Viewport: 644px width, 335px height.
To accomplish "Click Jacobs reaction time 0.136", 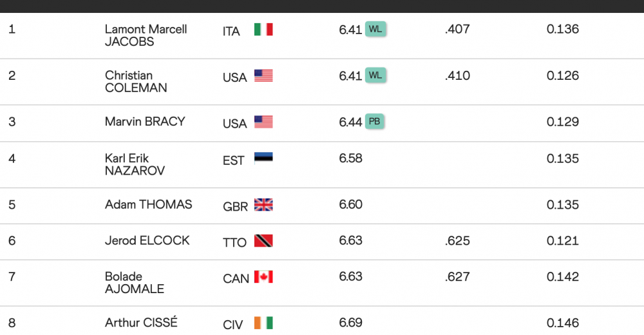I will [x=563, y=29].
